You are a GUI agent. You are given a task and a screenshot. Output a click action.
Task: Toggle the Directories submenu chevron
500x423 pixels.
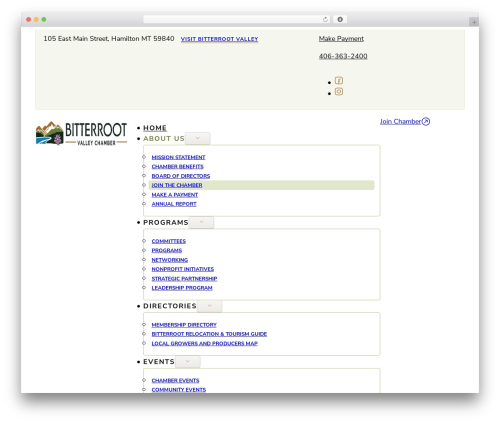(x=210, y=306)
